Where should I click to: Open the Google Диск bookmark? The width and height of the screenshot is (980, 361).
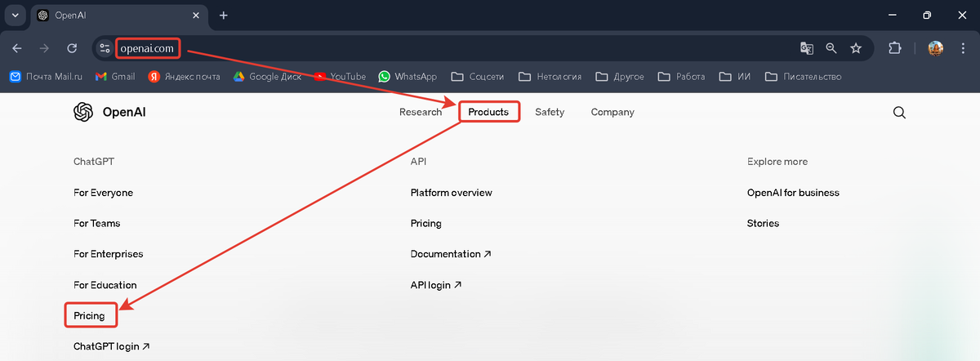click(267, 77)
